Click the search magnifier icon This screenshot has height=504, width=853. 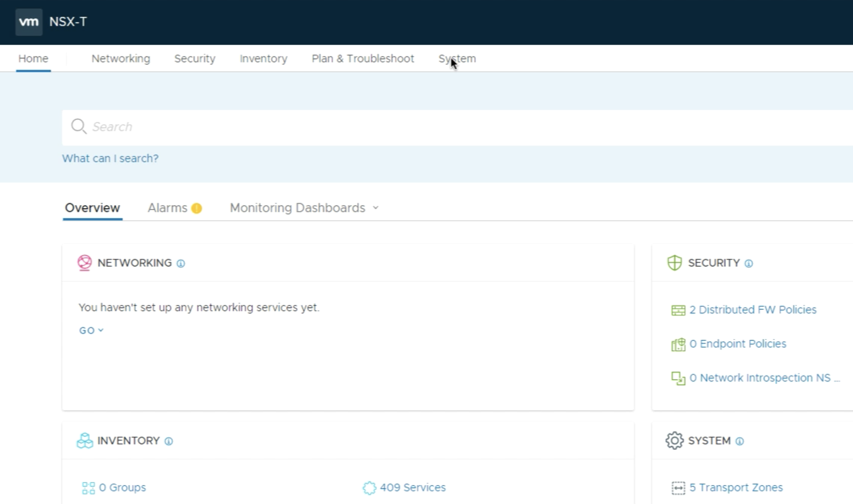(78, 127)
